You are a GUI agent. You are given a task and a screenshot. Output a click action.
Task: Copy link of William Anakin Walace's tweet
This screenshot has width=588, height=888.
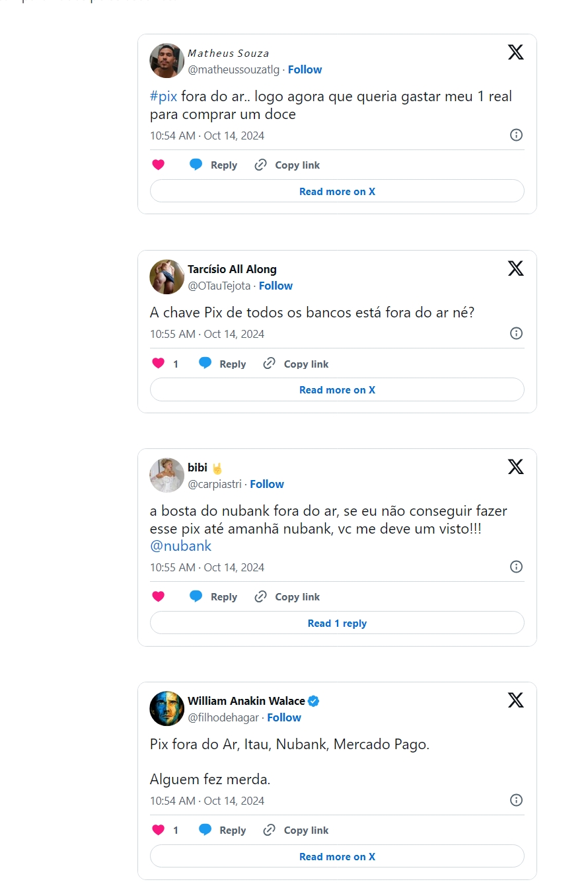(296, 830)
